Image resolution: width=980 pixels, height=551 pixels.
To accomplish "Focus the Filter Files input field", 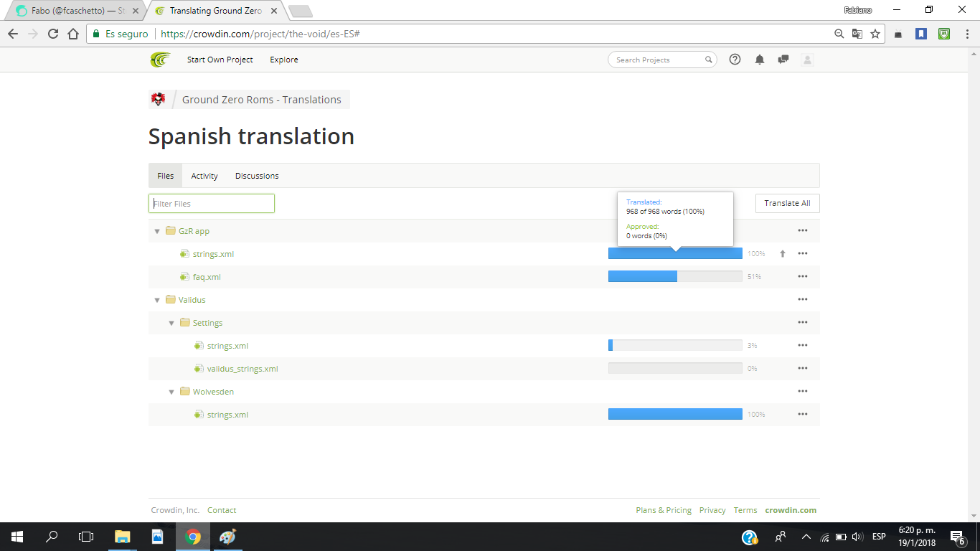I will coord(212,204).
